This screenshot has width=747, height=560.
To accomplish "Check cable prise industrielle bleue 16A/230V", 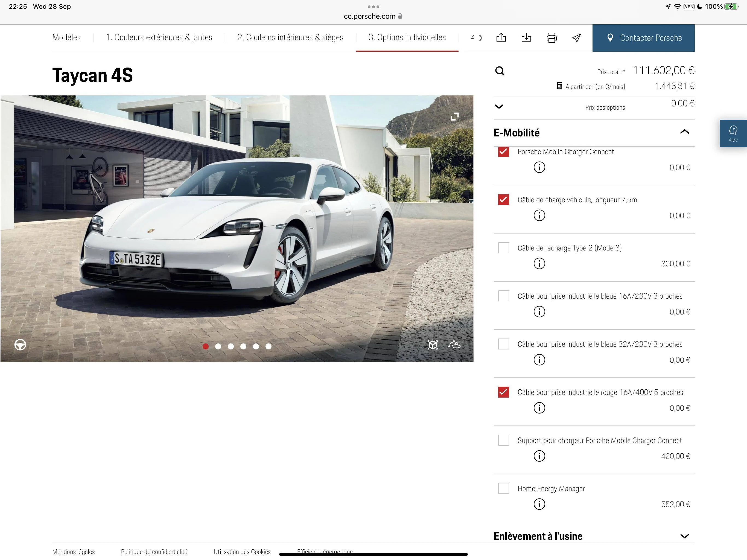I will click(x=504, y=296).
